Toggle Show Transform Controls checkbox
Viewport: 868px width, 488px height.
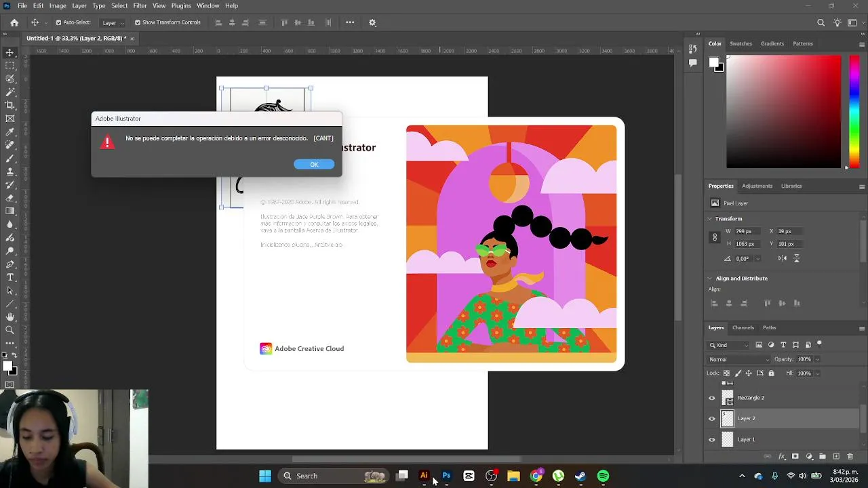pos(138,22)
